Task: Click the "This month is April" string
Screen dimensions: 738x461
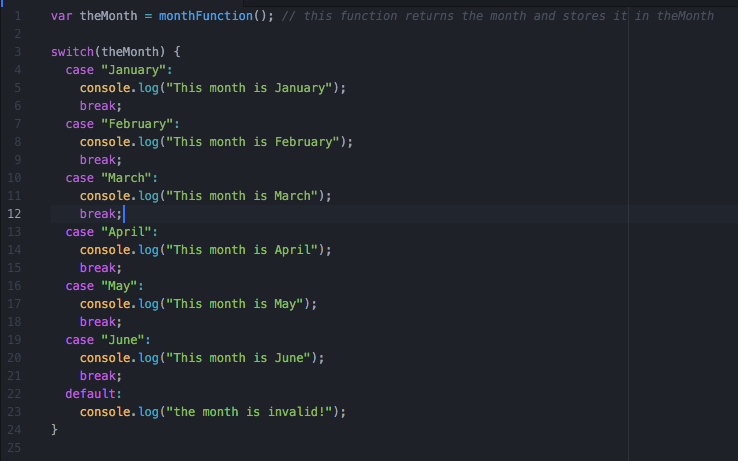Action: pos(242,250)
